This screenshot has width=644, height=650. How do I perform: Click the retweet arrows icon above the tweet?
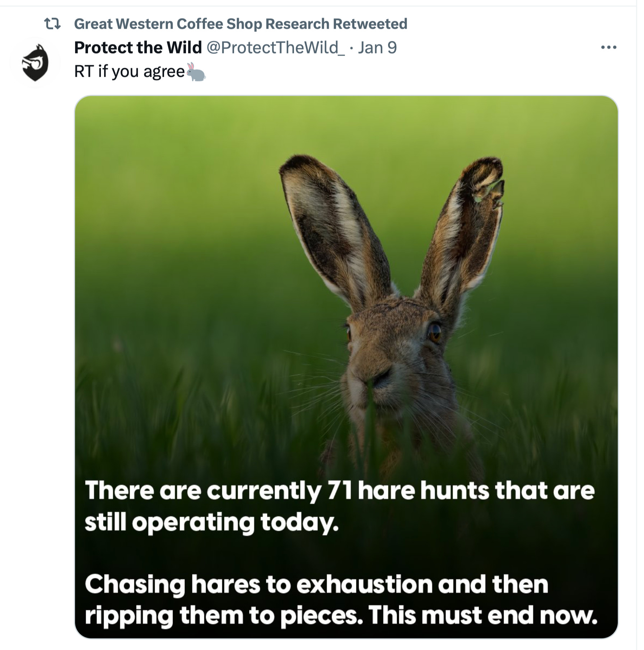click(x=52, y=24)
